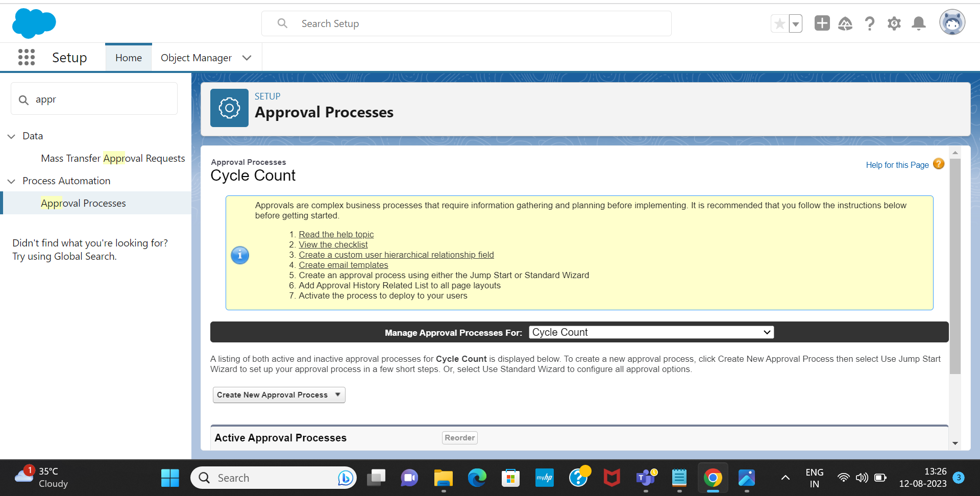
Task: Open the Photos app taskbar icon
Action: [x=747, y=478]
